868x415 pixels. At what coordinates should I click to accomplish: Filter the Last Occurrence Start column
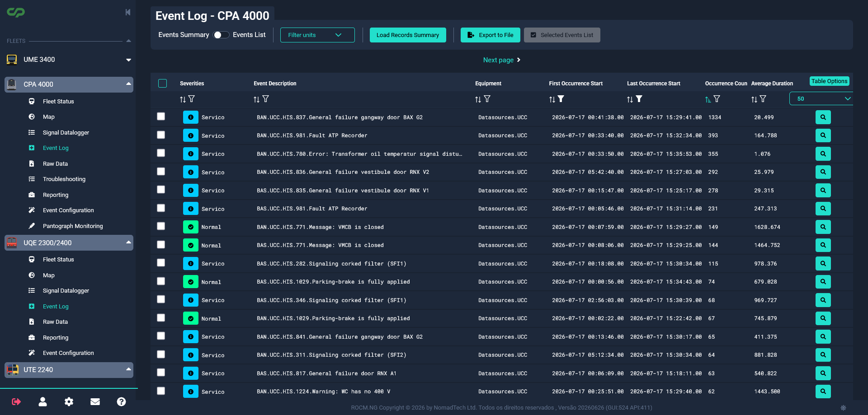tap(639, 99)
